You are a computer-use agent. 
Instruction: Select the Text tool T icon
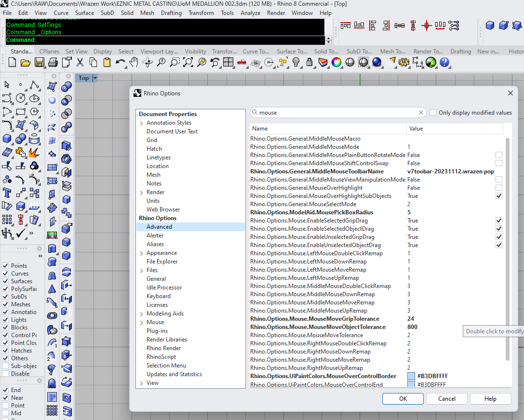tap(7, 193)
